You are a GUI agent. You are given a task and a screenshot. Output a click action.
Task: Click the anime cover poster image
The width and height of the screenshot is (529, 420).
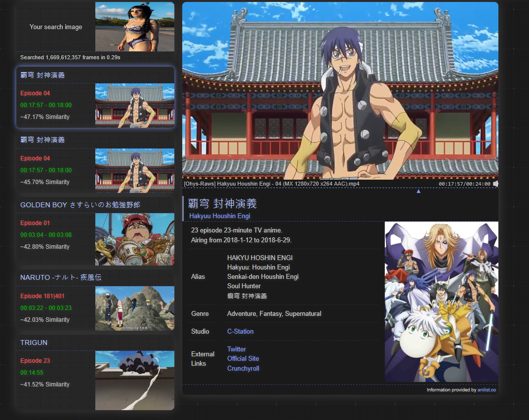pyautogui.click(x=441, y=302)
